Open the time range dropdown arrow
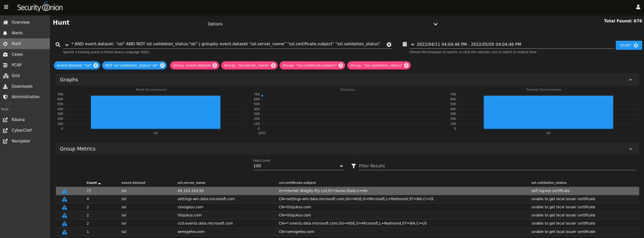The image size is (644, 238). 413,45
